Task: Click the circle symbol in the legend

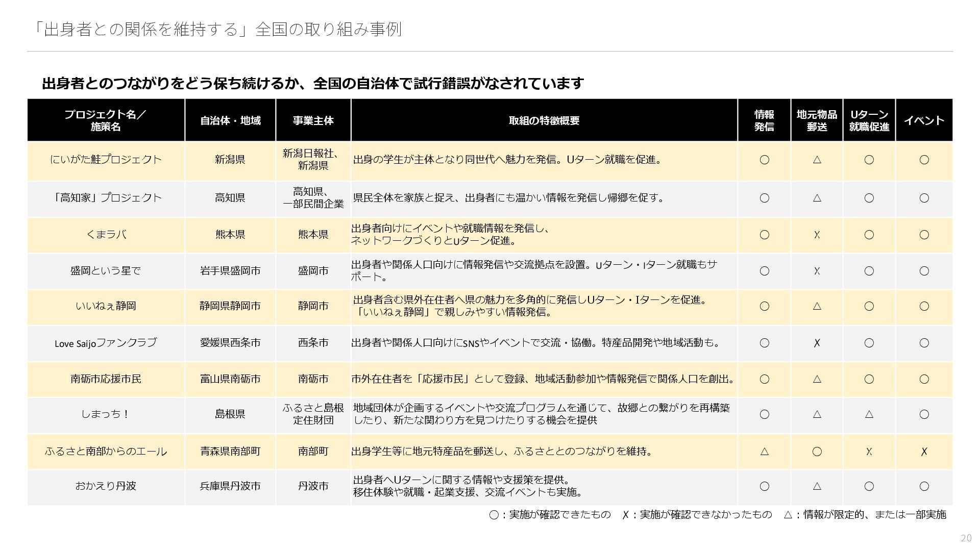Action: [x=494, y=515]
